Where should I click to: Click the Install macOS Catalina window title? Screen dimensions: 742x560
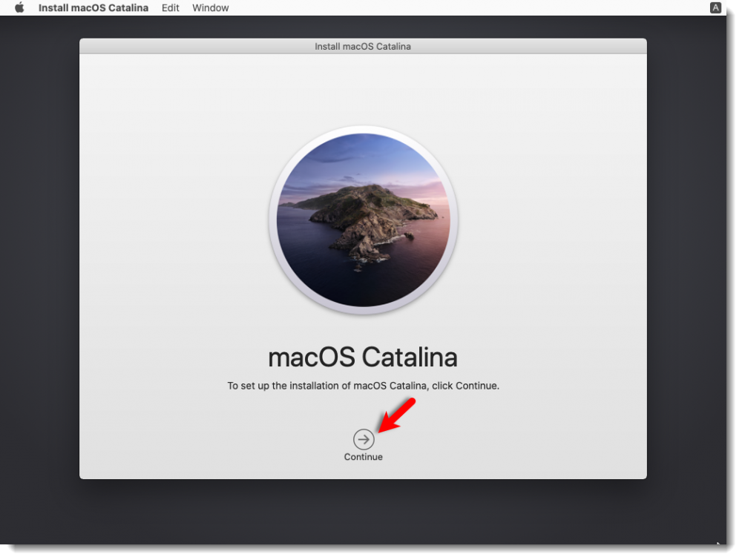[x=363, y=46]
